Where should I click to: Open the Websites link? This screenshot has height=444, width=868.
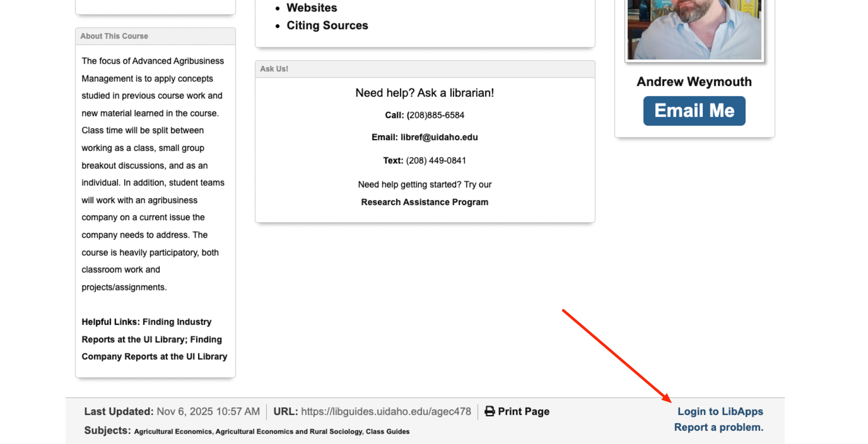pos(311,8)
